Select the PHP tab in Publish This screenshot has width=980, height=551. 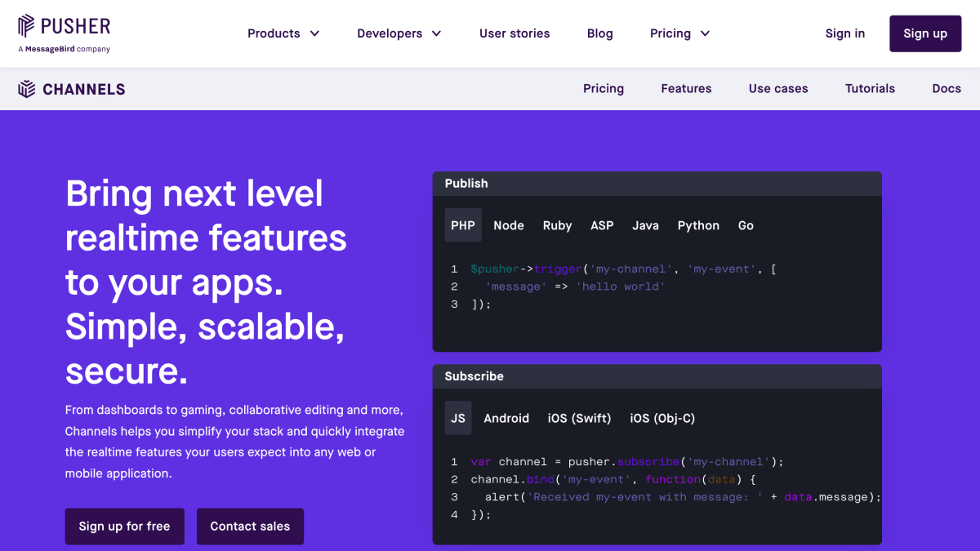coord(463,225)
